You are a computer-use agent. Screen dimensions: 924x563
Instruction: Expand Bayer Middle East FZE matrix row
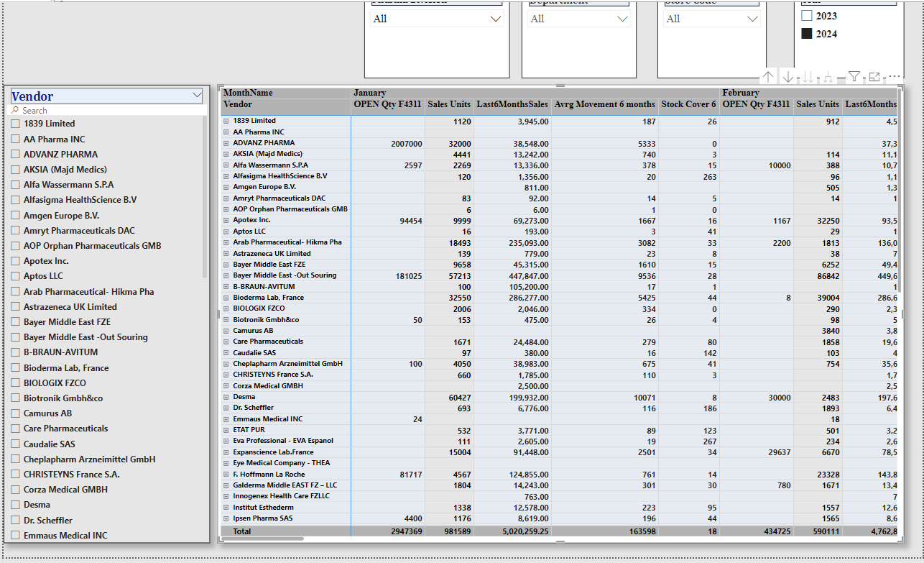click(226, 265)
